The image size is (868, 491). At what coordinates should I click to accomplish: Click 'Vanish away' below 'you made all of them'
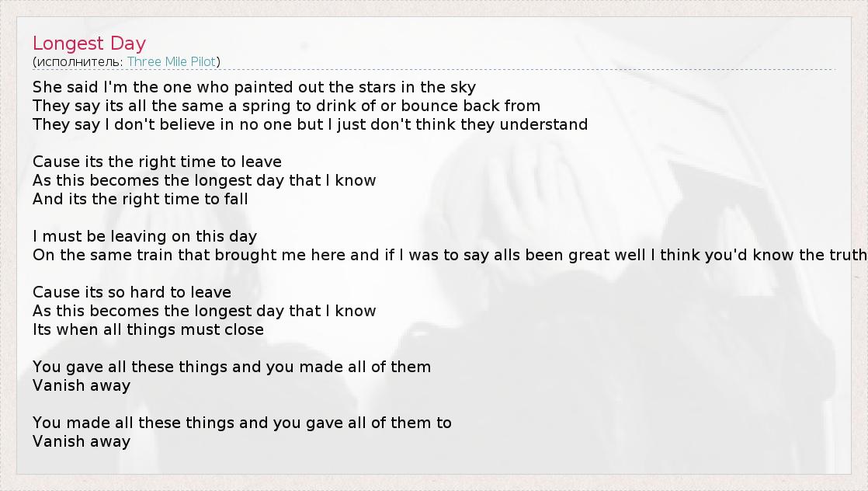pos(82,385)
